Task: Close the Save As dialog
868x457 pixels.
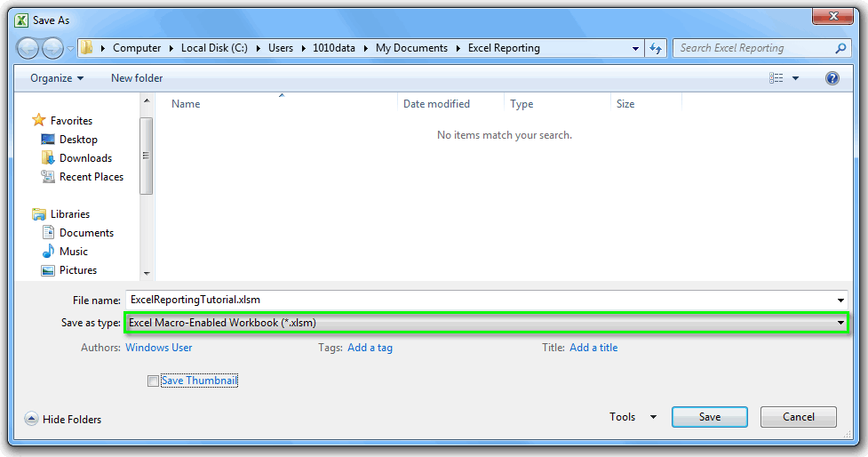Action: pyautogui.click(x=832, y=16)
